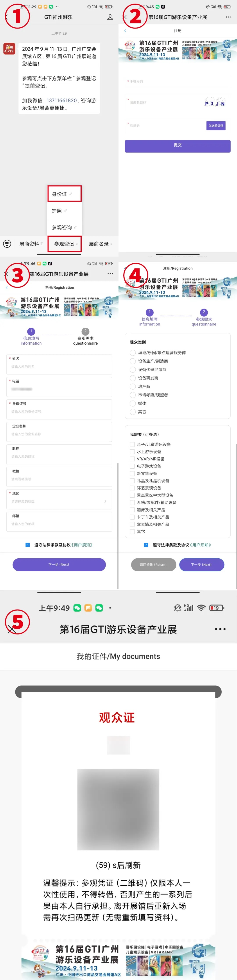The width and height of the screenshot is (237, 980).
Task: Uncheck the terms agreement checkbox on the information form
Action: [27, 545]
